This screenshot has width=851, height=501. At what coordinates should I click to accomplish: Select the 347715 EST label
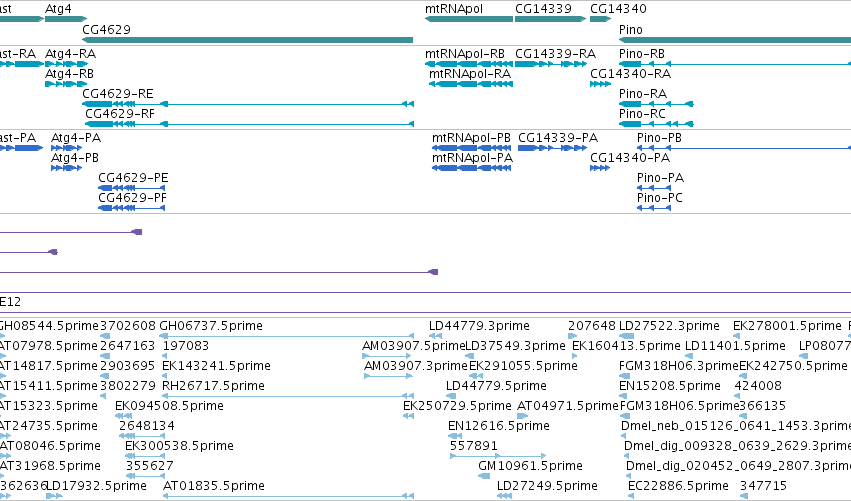point(764,486)
